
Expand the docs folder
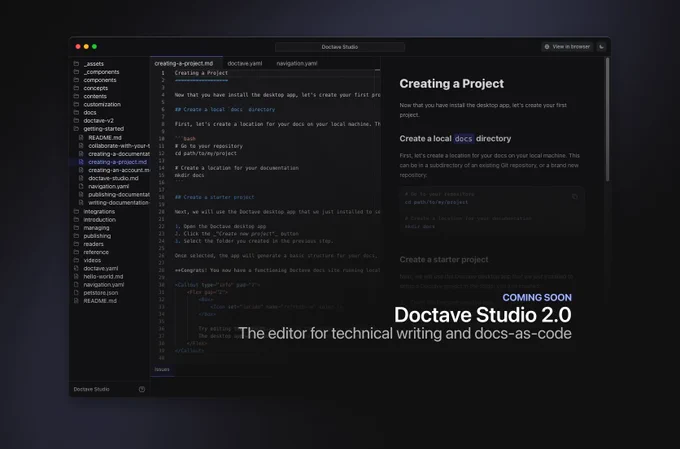90,112
